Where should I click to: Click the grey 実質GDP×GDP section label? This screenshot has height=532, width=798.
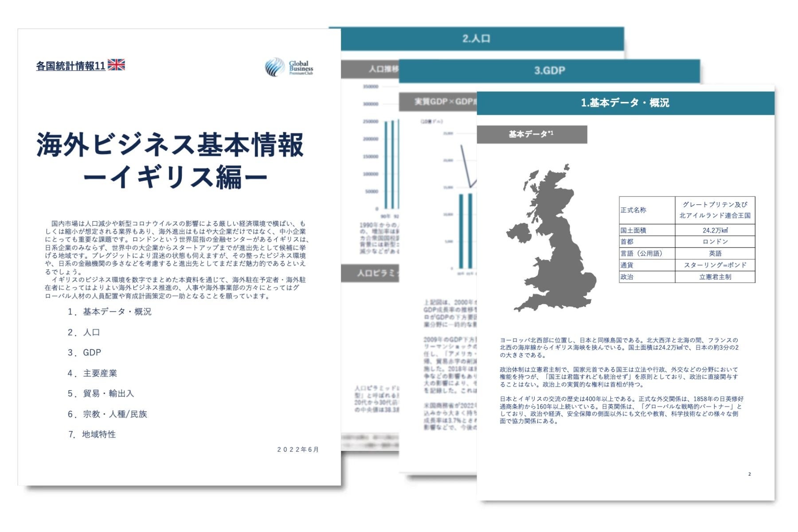click(438, 102)
